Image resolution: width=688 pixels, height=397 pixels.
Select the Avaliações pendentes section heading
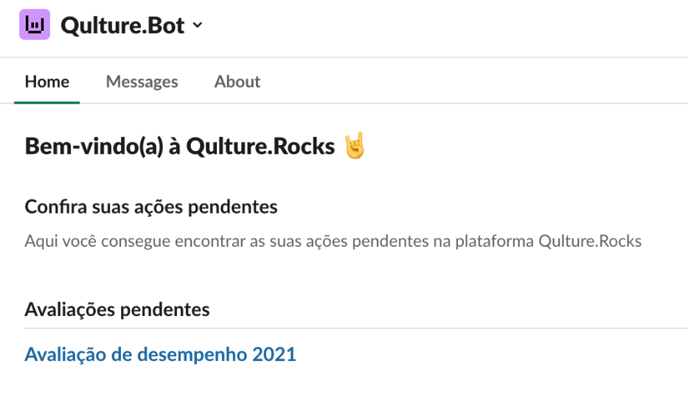point(117,310)
